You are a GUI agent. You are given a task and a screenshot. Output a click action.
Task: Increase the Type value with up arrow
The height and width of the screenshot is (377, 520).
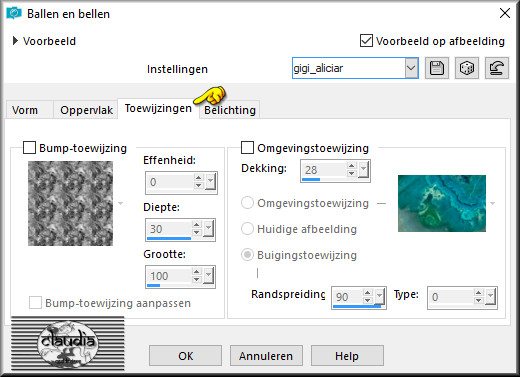point(479,292)
